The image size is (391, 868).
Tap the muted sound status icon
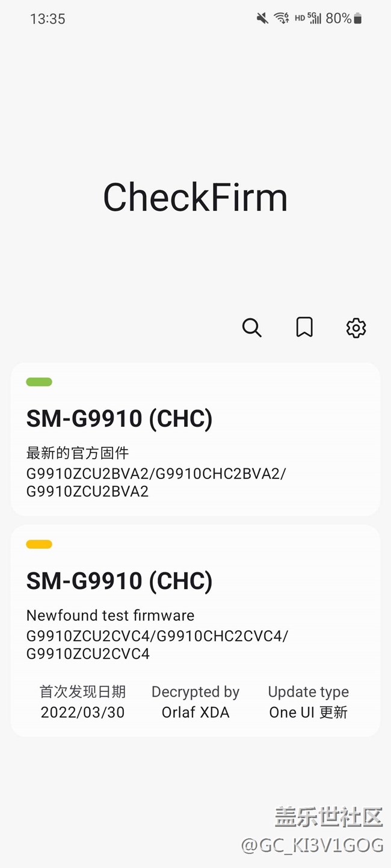pos(262,19)
